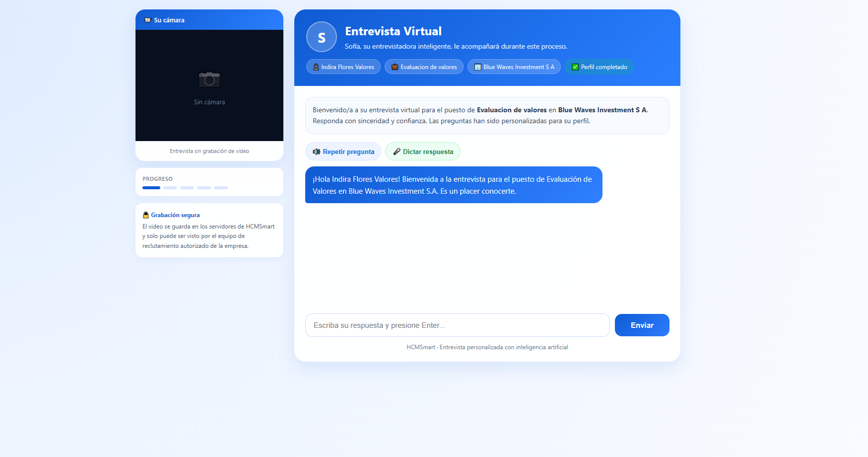
Task: Click the briefcase icon beside Evaluacion de valores
Action: (395, 67)
